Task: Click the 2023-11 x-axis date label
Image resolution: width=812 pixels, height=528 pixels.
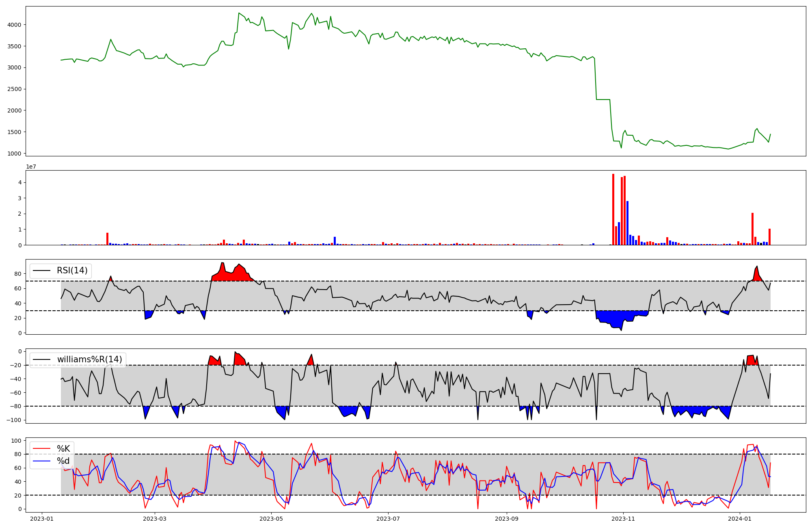Action: click(x=623, y=519)
